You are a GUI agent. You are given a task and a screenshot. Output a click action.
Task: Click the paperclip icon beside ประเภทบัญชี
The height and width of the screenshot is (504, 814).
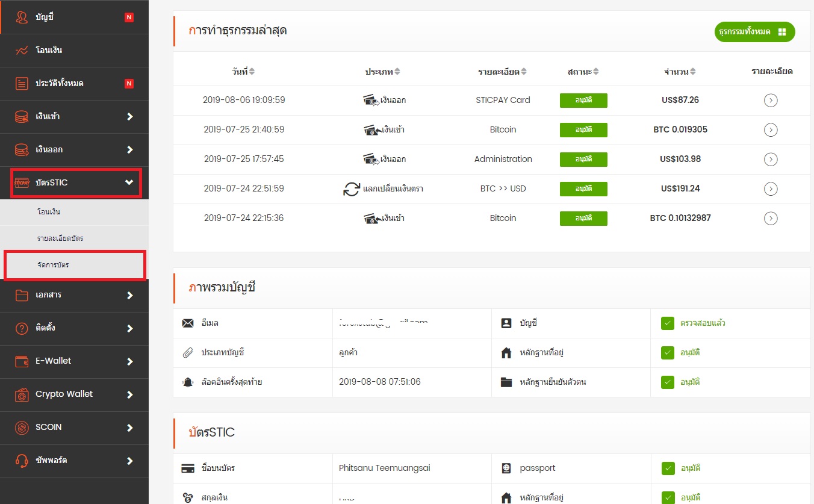(x=188, y=353)
